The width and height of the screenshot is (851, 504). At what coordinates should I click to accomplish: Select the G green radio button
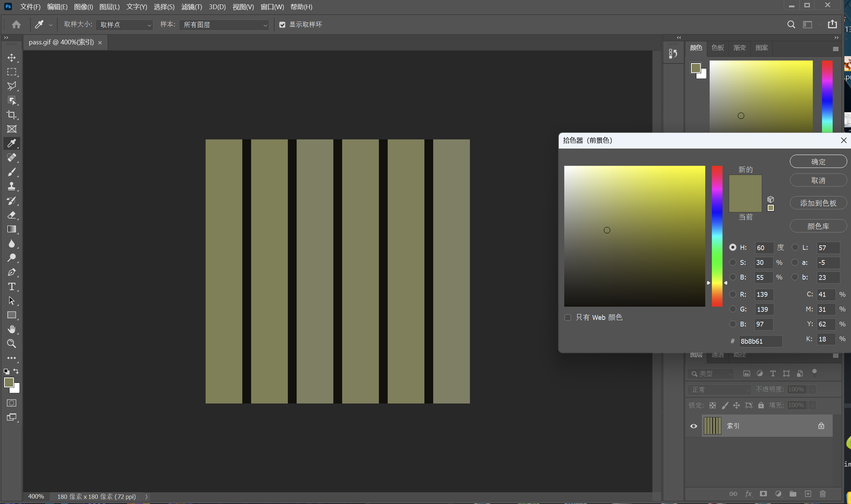click(x=733, y=309)
